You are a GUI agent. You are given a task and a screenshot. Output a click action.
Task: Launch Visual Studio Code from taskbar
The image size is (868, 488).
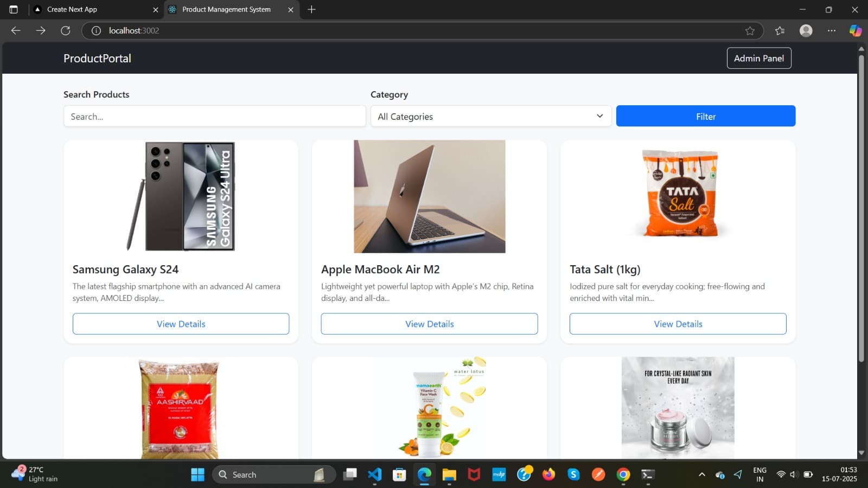coord(374,474)
